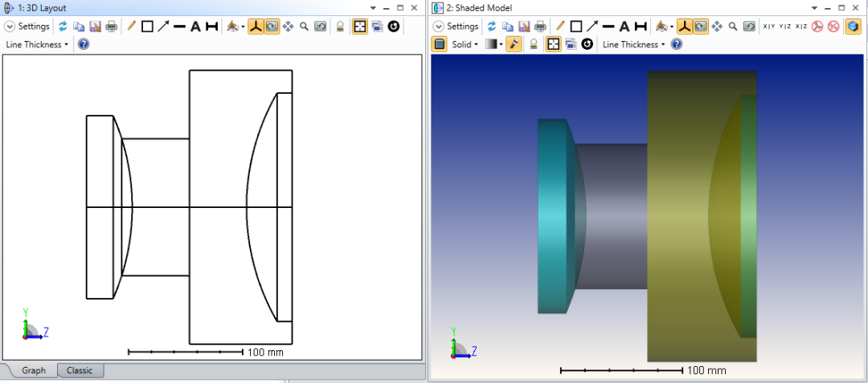
Task: Click the save icon in 3D Layout toolbar
Action: click(x=95, y=26)
